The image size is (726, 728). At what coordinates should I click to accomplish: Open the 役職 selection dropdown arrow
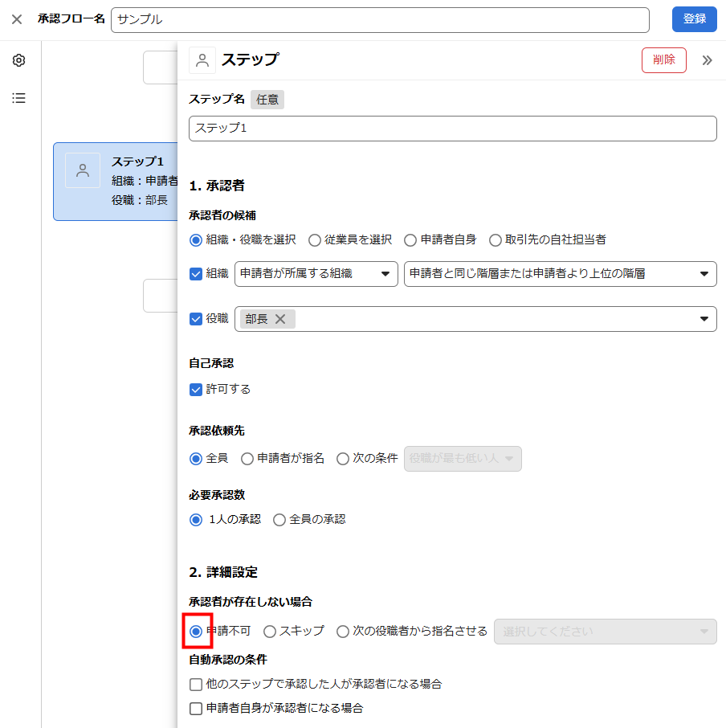pyautogui.click(x=704, y=319)
